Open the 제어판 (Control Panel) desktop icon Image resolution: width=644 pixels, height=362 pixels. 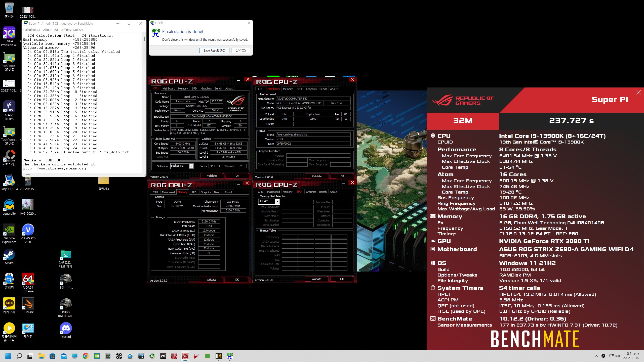28,330
